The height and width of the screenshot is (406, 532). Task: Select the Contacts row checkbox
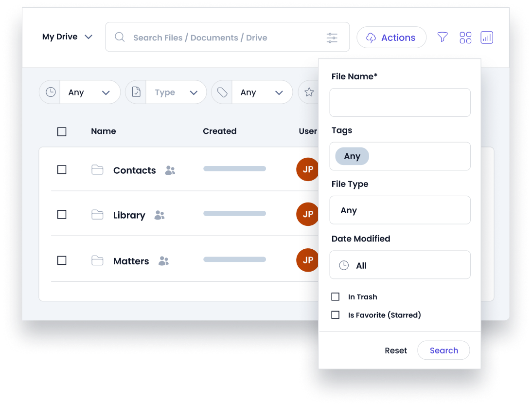pyautogui.click(x=62, y=170)
